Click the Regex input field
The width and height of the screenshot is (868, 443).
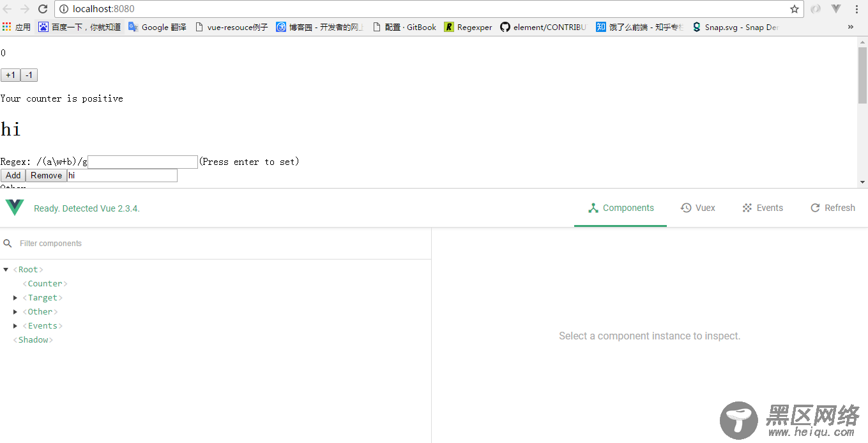click(x=142, y=162)
